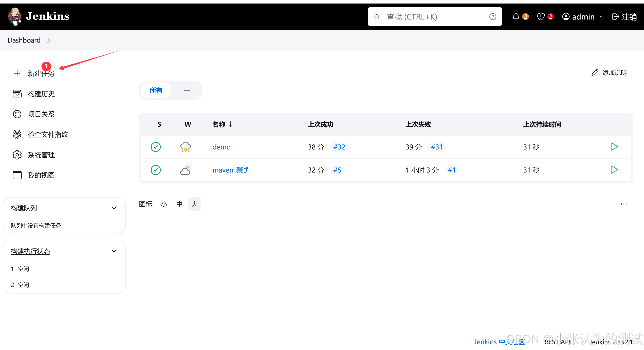
Task: Select executor 1 空闲 row
Action: coord(64,269)
